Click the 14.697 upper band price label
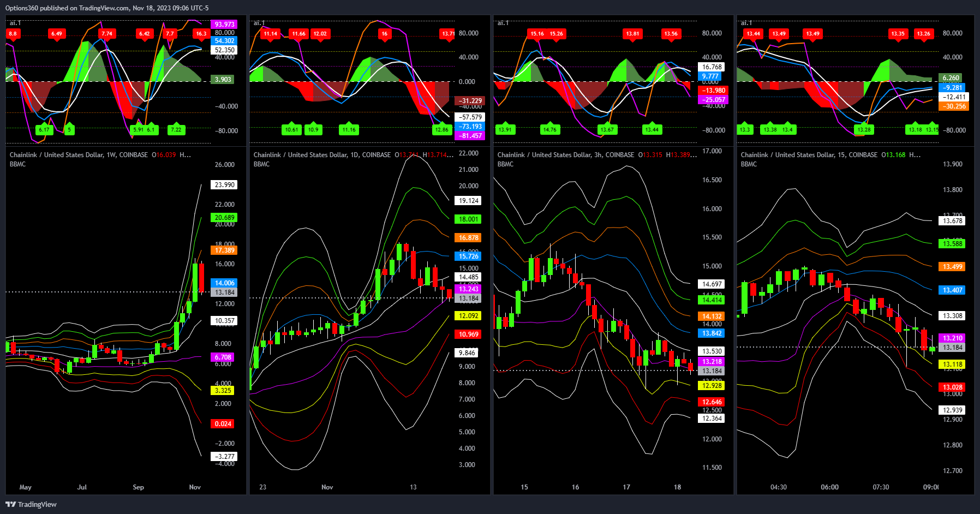The width and height of the screenshot is (980, 514). [x=712, y=284]
